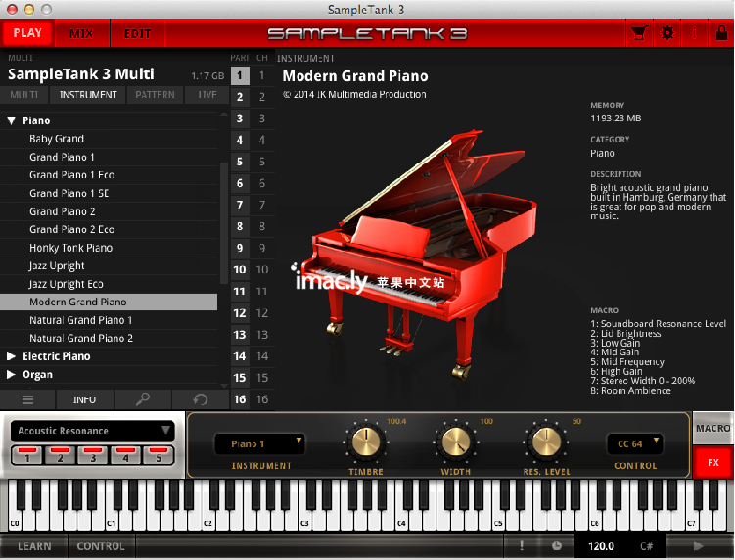
Task: Open the LIVE browser tab
Action: 207,95
